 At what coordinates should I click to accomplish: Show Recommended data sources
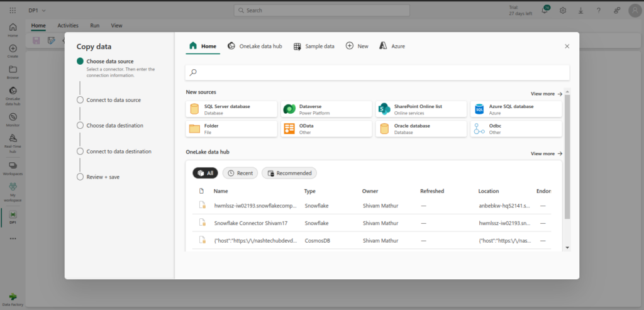pos(289,173)
